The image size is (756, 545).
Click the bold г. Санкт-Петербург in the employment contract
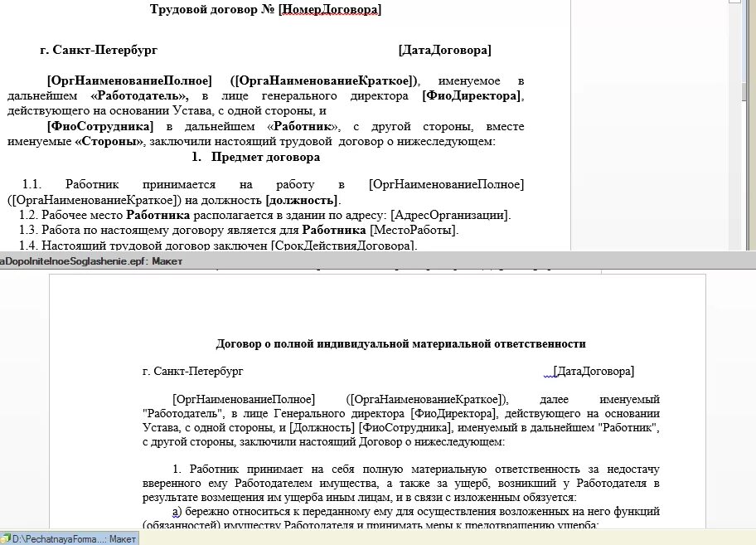tap(99, 50)
